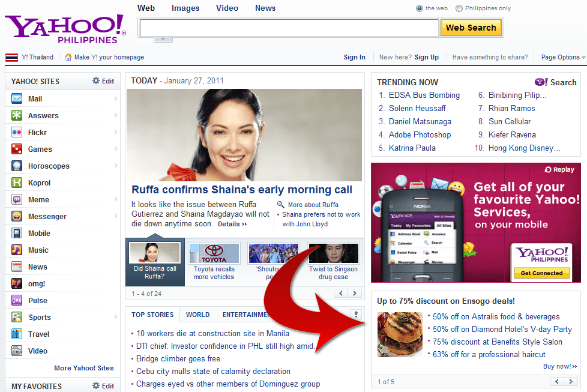Click the Thailand flag icon
The width and height of the screenshot is (587, 392).
(11, 57)
